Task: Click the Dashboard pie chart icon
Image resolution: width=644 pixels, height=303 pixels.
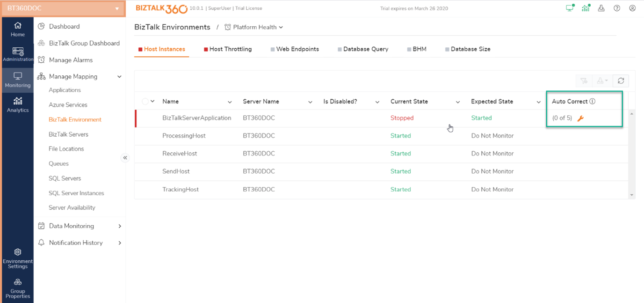Action: (x=41, y=26)
